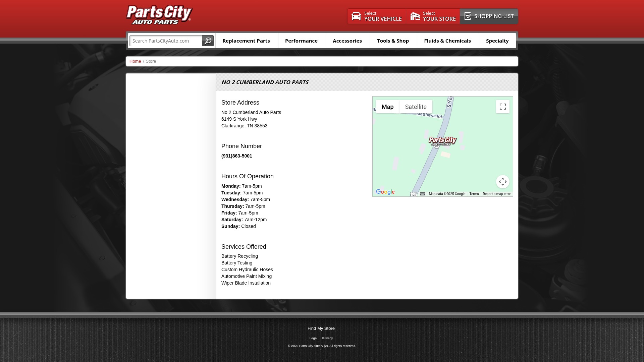Viewport: 644px width, 362px height.
Task: Open Fluids & Chemicals menu
Action: coord(447,41)
